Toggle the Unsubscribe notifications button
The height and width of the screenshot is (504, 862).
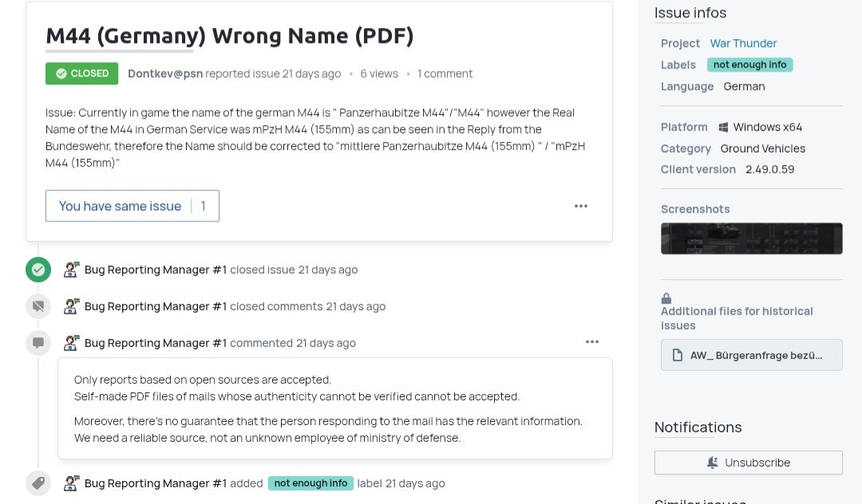pyautogui.click(x=748, y=463)
